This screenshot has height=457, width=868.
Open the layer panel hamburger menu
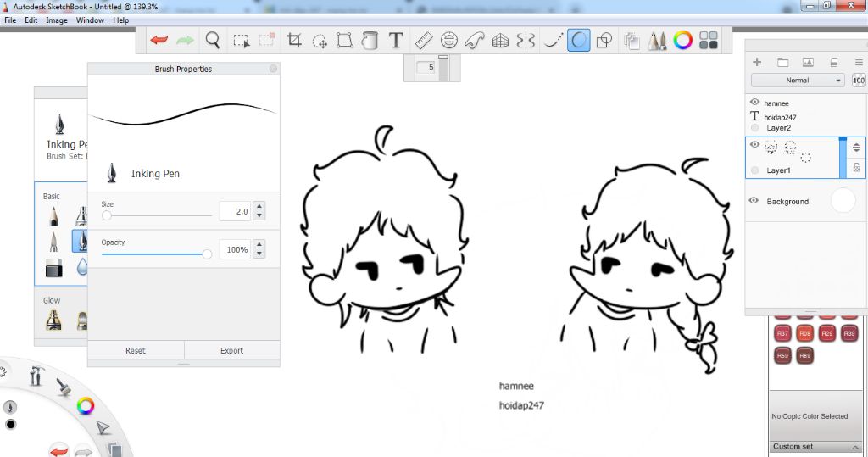point(859,62)
